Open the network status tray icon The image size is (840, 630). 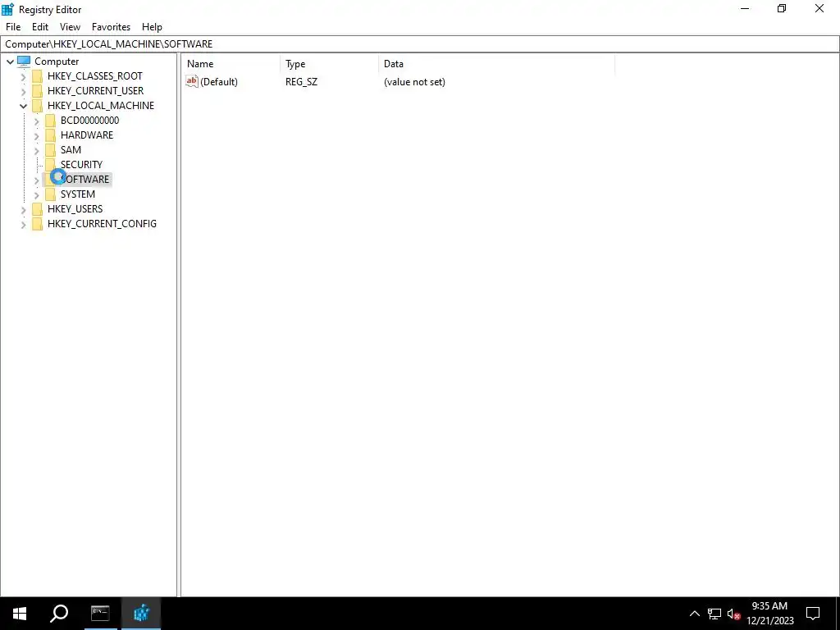pyautogui.click(x=714, y=614)
